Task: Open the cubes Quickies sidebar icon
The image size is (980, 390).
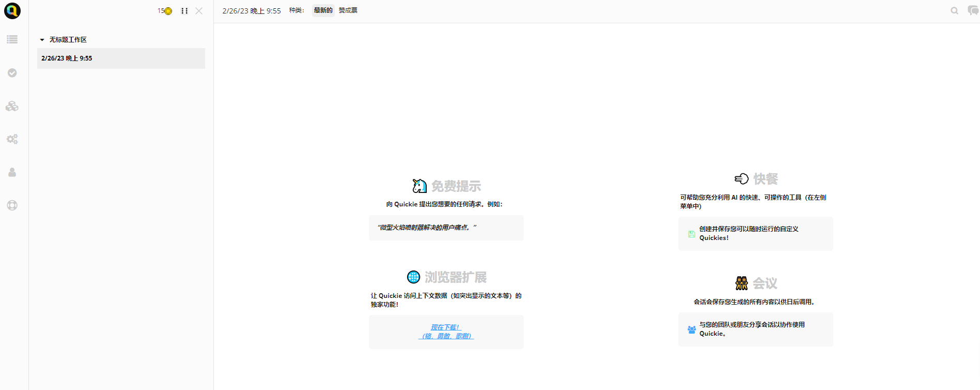Action: pyautogui.click(x=12, y=106)
